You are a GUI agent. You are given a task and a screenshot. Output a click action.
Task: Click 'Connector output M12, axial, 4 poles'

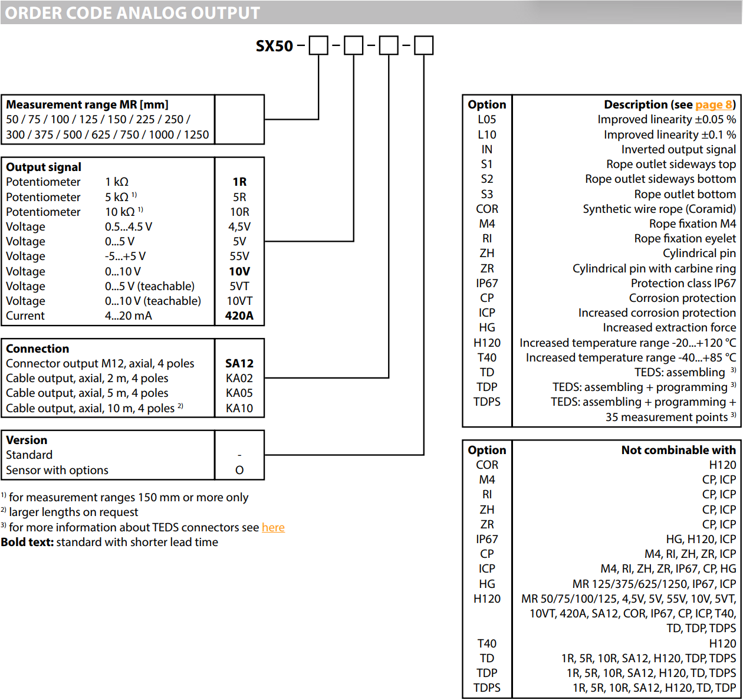[x=100, y=363]
